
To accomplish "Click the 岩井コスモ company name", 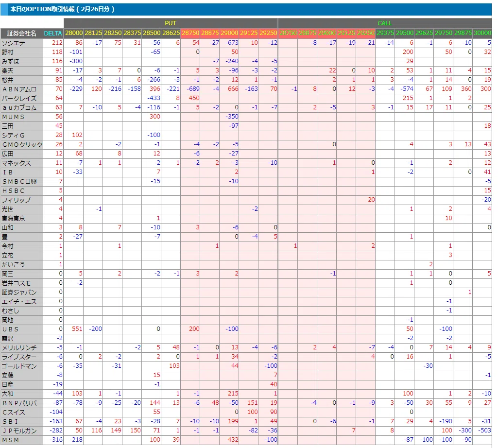I will click(x=17, y=283).
